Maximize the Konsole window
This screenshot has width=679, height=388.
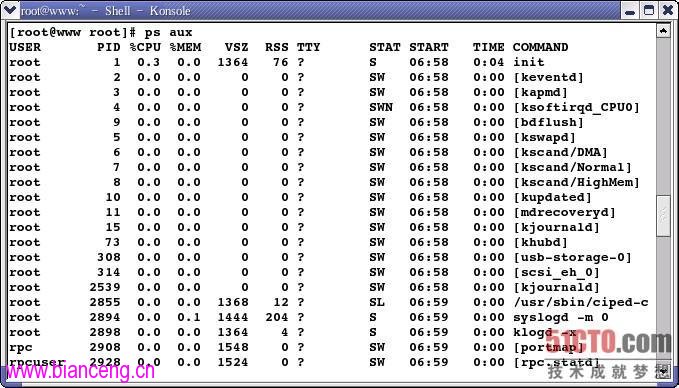click(649, 10)
